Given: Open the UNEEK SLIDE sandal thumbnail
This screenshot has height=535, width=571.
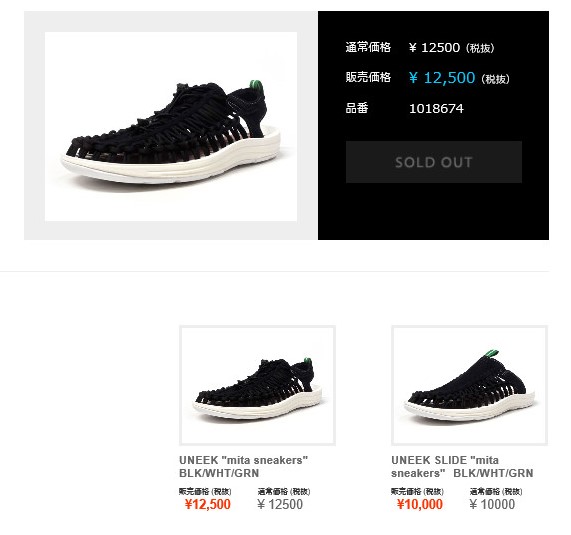Looking at the screenshot, I should pos(469,385).
